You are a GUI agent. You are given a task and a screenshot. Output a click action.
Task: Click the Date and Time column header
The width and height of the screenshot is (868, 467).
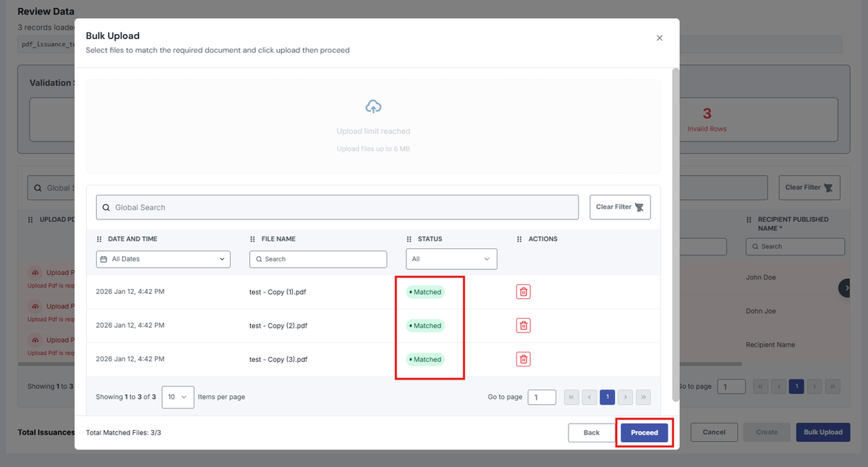coord(132,239)
